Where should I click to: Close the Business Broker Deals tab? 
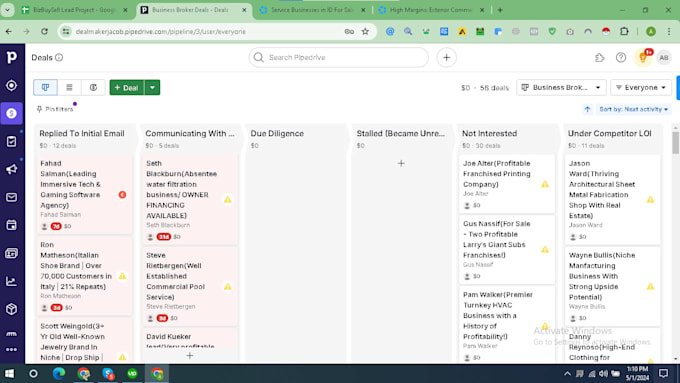(x=244, y=10)
